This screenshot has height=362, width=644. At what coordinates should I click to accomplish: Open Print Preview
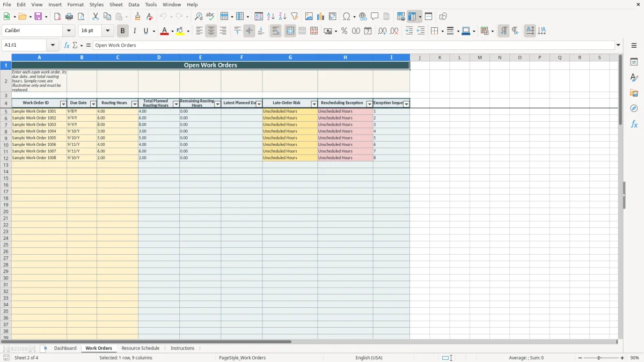click(80, 17)
